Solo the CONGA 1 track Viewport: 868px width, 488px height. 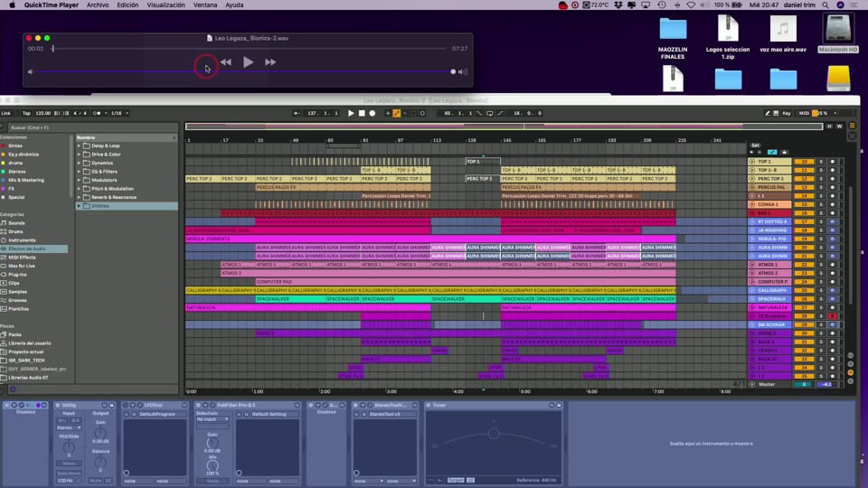coord(821,204)
